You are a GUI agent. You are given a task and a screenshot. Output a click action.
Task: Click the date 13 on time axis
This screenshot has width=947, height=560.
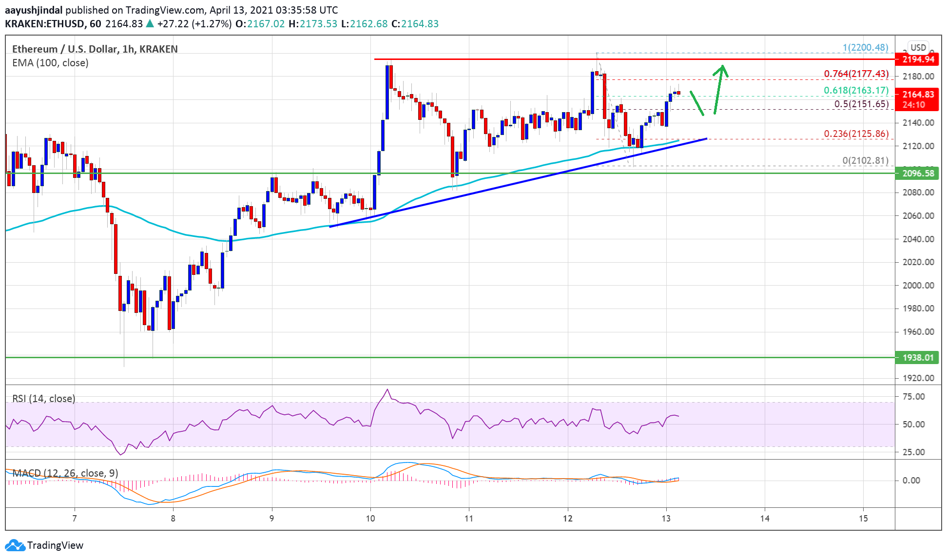click(x=666, y=518)
